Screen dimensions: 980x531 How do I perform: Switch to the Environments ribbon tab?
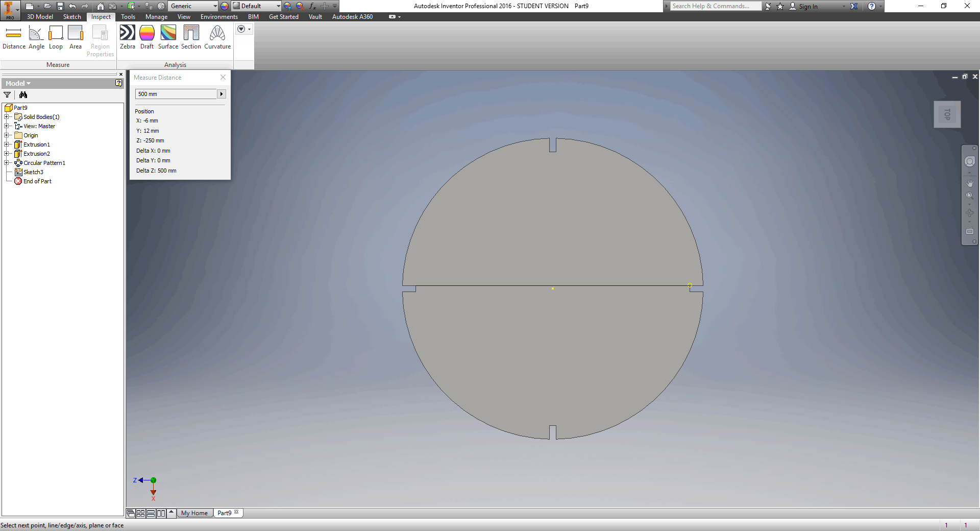(219, 17)
